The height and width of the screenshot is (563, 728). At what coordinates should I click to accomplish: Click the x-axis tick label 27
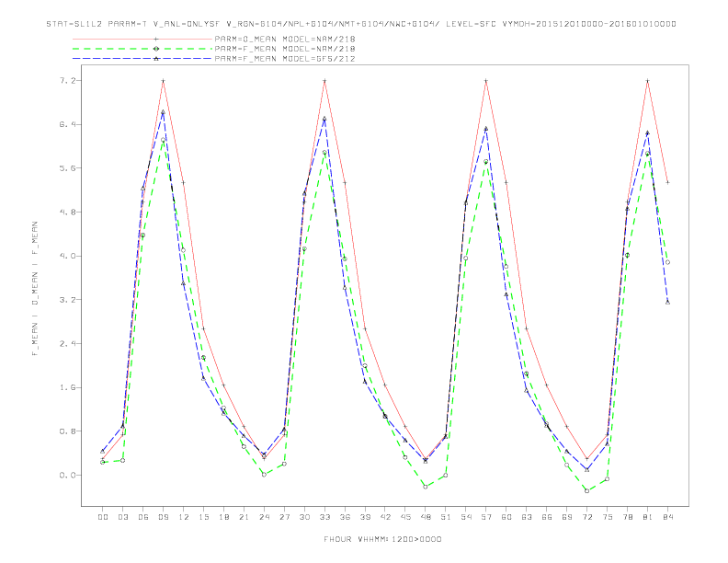point(284,517)
